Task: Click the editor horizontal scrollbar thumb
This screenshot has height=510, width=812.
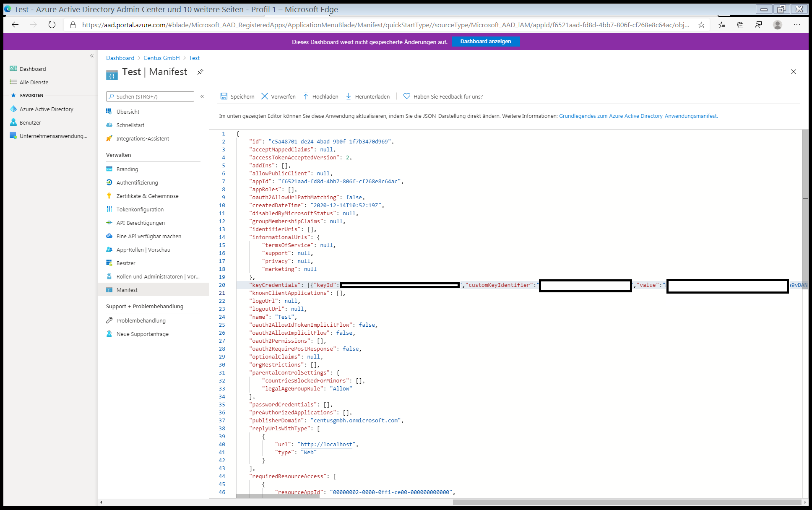Action: coord(278,496)
